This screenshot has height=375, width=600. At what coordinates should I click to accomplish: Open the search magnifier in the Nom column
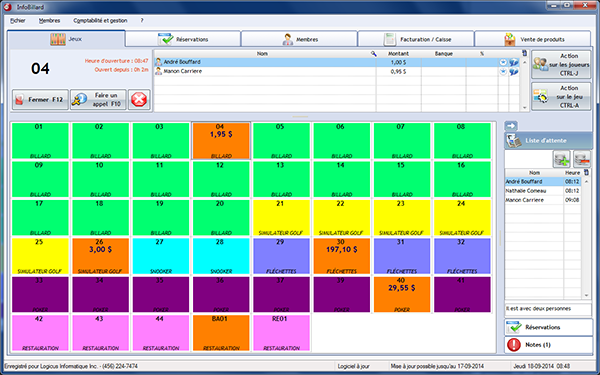tap(373, 54)
